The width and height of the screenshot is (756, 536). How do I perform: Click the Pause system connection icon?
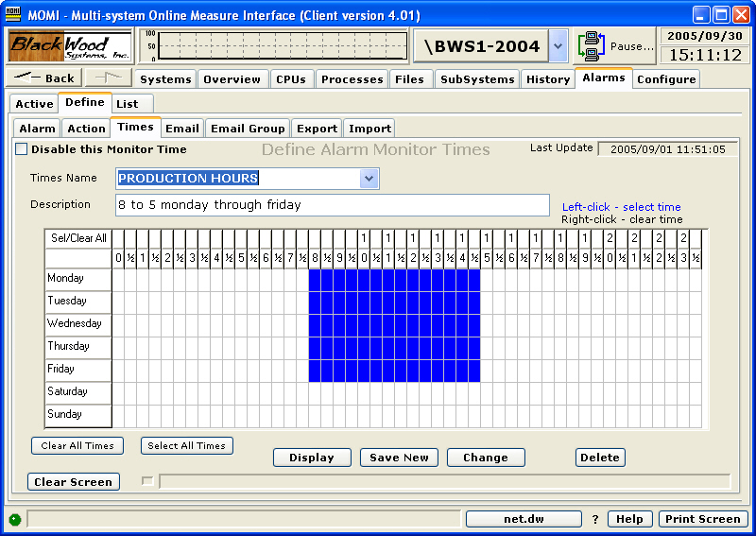tap(592, 45)
